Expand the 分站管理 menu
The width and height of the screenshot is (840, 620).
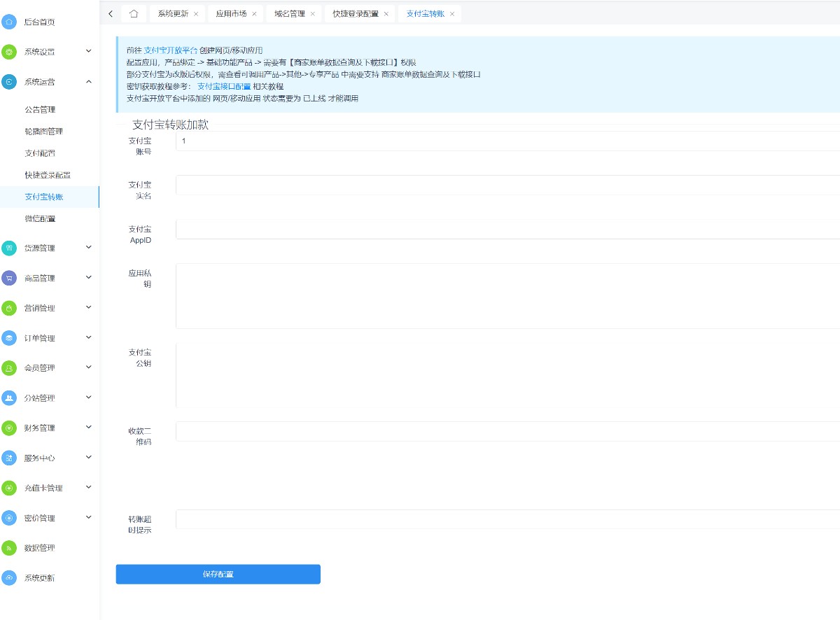pyautogui.click(x=88, y=397)
